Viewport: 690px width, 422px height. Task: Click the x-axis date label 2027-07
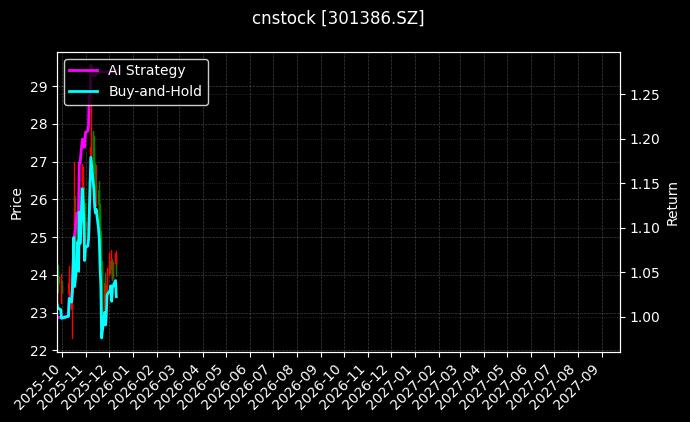pyautogui.click(x=530, y=386)
